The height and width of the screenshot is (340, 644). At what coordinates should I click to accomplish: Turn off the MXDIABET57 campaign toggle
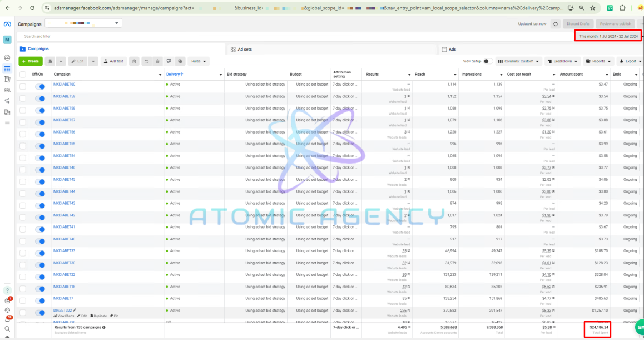tap(40, 122)
